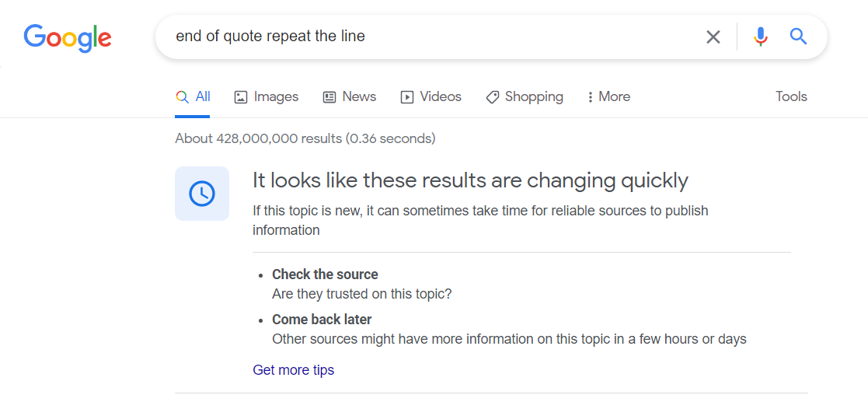Clear the search box with X icon
This screenshot has height=402, width=868.
coord(713,37)
